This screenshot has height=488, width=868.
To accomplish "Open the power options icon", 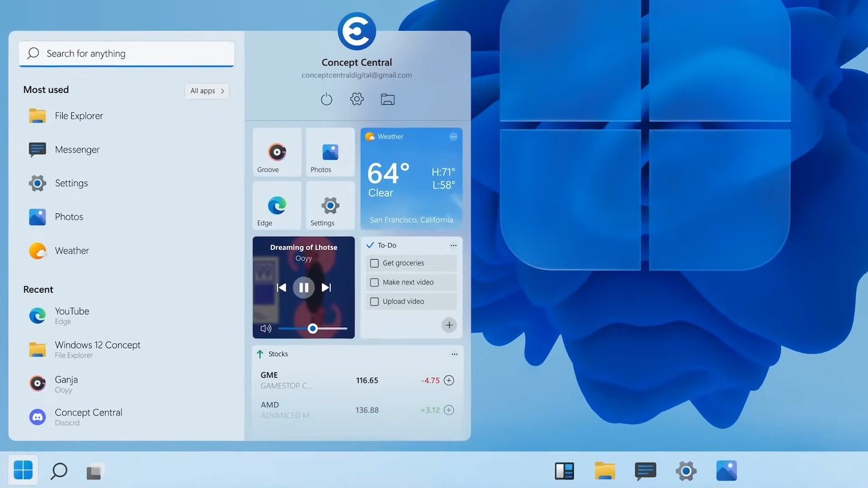I will point(326,99).
